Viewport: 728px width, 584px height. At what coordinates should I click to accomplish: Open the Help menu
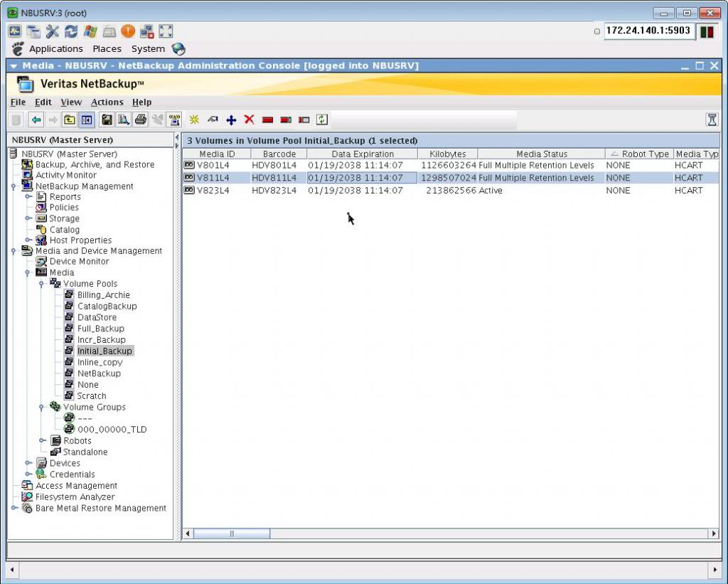pos(142,102)
